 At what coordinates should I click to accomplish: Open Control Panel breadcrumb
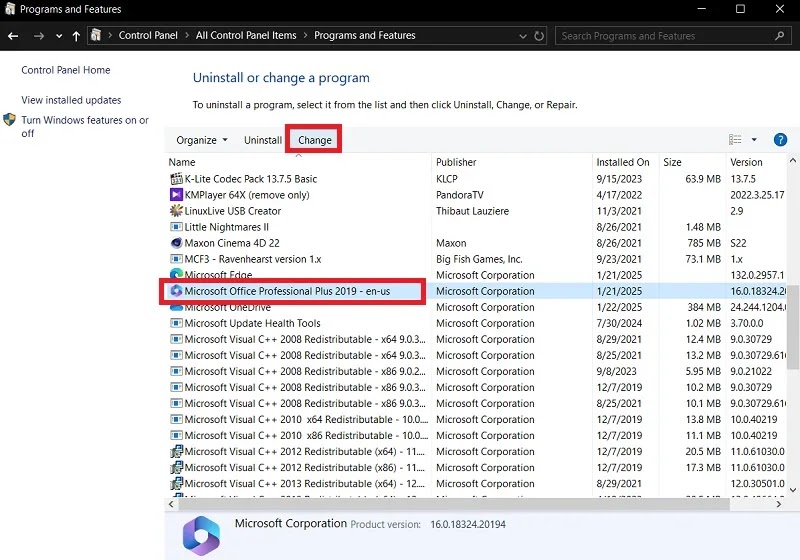coord(148,35)
